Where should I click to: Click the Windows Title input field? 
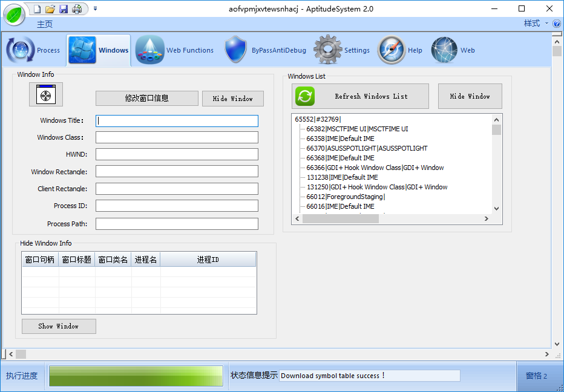(177, 121)
